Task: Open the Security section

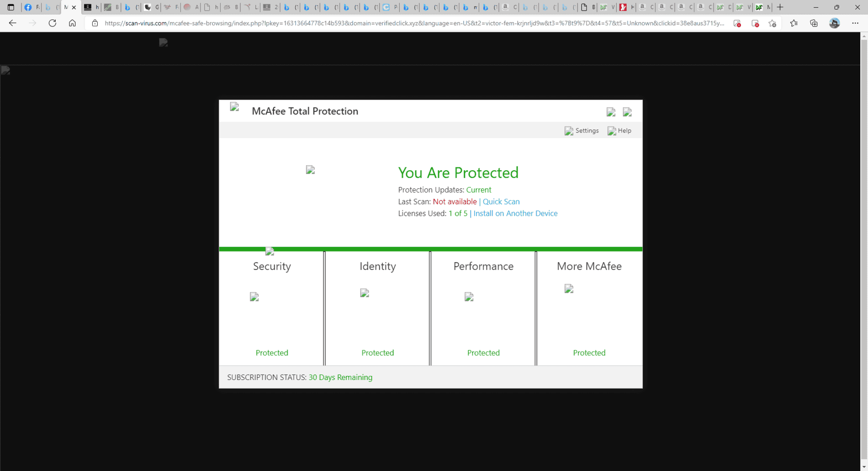Action: click(x=272, y=266)
